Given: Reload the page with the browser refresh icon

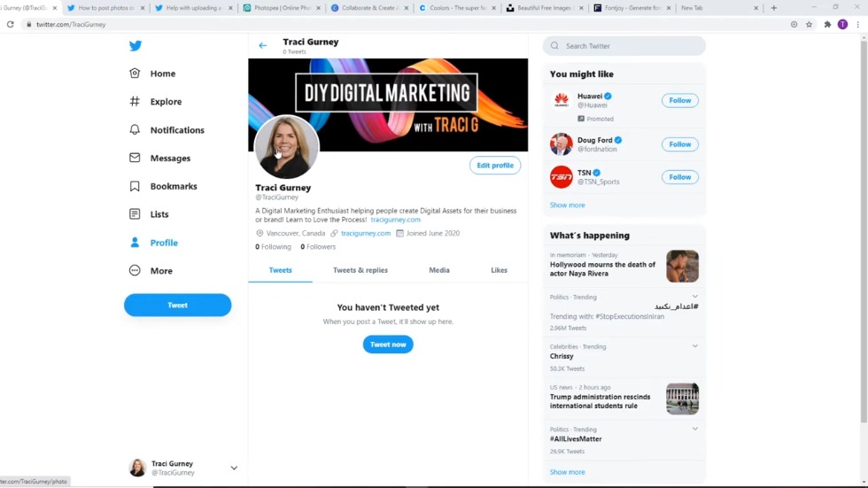Looking at the screenshot, I should [10, 24].
